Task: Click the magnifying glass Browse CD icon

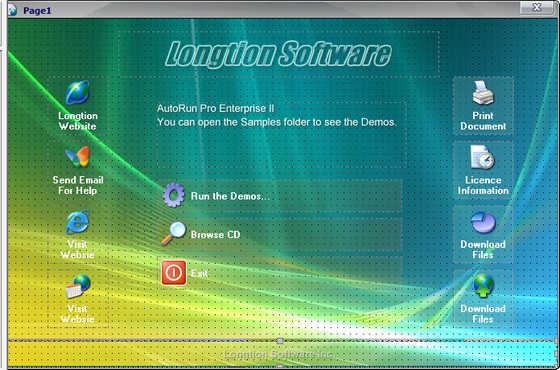Action: 174,234
